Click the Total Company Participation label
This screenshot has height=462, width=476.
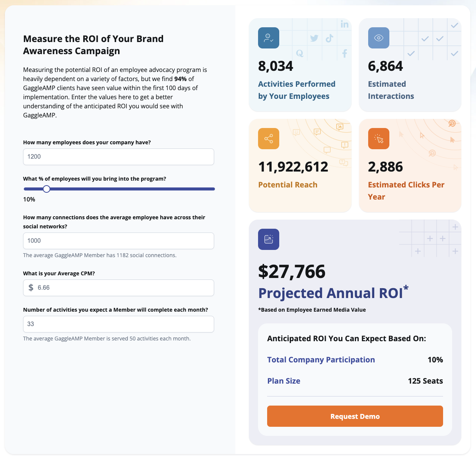(321, 360)
